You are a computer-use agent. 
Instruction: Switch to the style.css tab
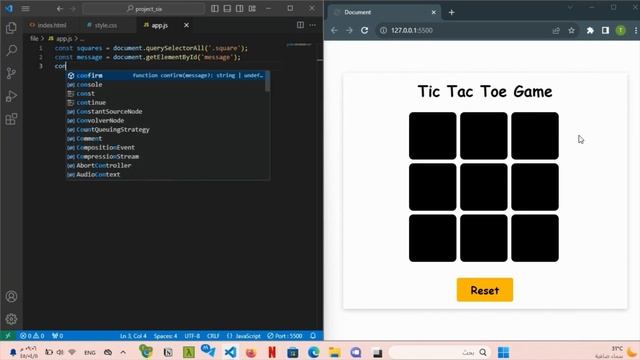click(102, 25)
